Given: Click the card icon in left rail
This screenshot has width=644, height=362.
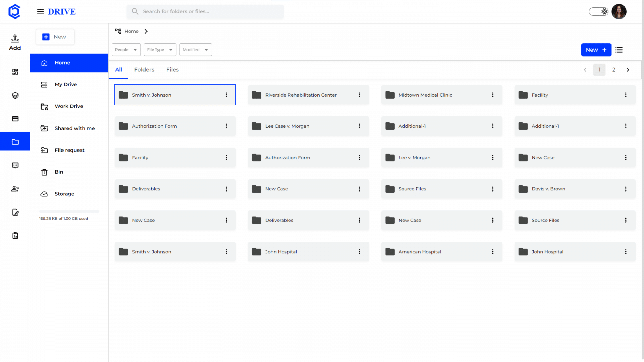Looking at the screenshot, I should [15, 119].
